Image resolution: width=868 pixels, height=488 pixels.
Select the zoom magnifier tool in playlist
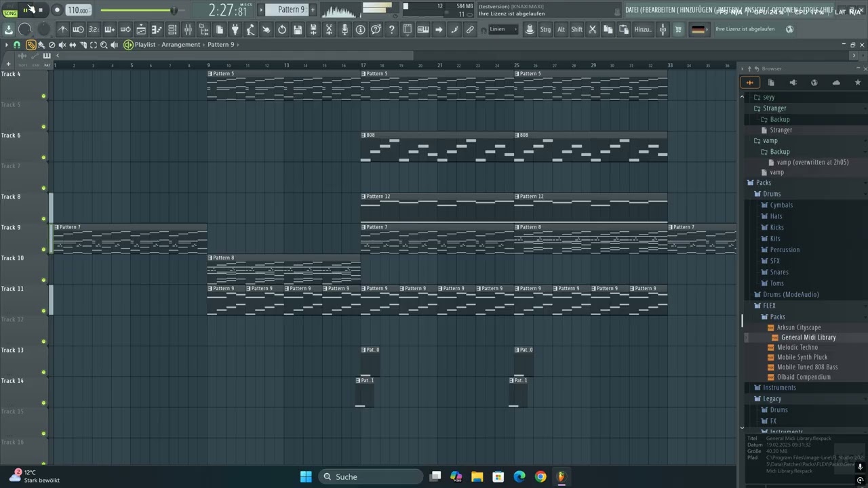(104, 45)
